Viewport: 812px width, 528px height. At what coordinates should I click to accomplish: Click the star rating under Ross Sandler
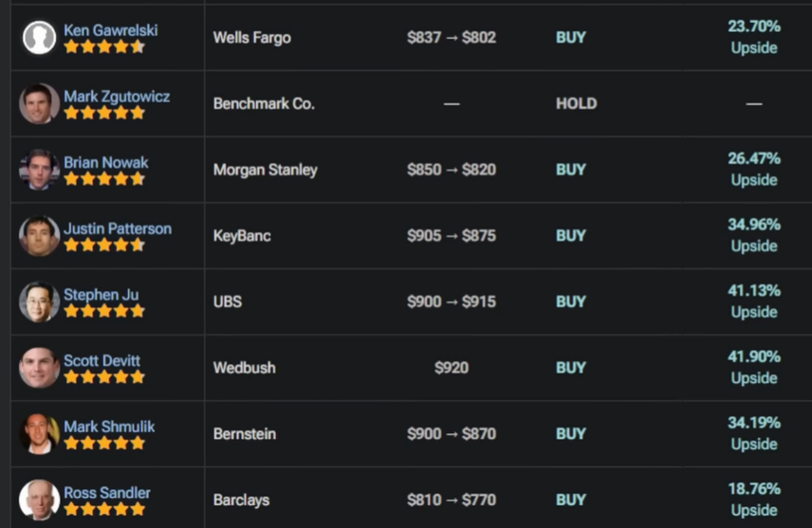click(104, 509)
